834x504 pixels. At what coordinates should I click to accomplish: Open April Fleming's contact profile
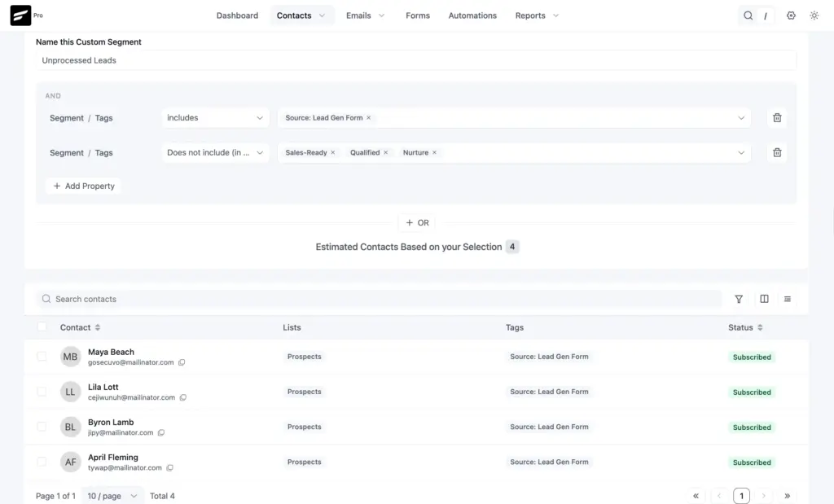coord(112,458)
